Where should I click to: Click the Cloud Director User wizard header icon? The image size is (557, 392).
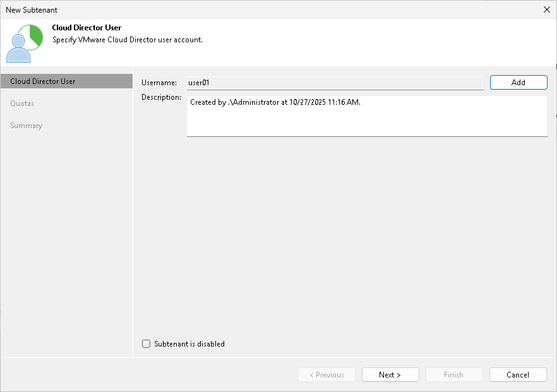26,43
